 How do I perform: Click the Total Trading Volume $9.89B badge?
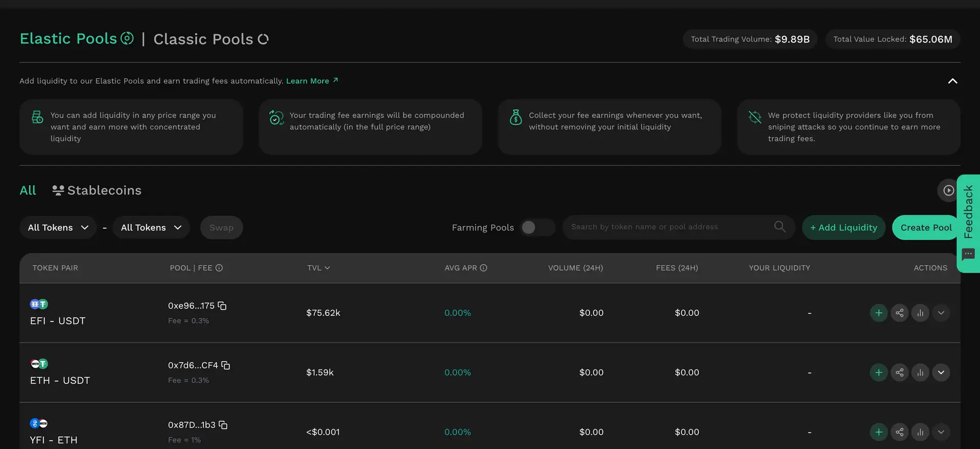[750, 39]
